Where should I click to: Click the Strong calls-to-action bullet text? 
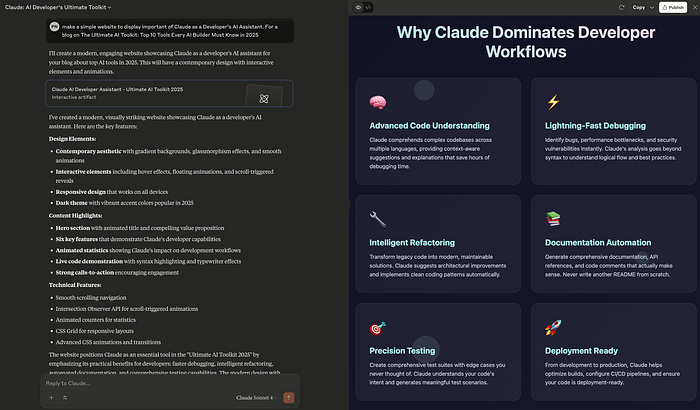coord(117,272)
